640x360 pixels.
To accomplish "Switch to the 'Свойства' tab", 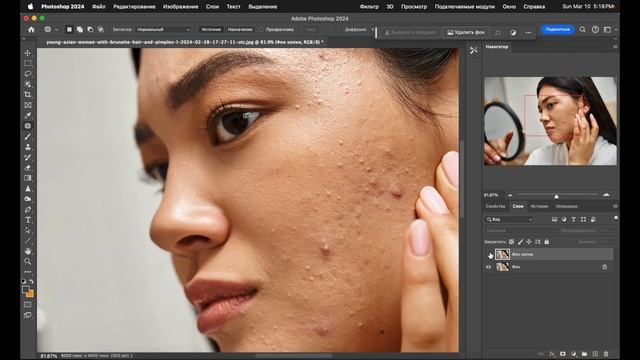I will point(496,206).
